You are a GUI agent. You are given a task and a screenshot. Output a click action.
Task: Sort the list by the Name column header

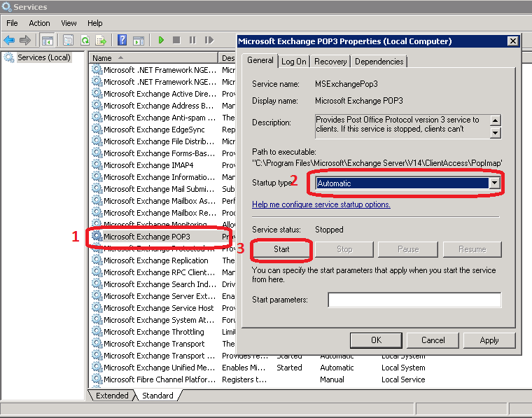[154, 57]
